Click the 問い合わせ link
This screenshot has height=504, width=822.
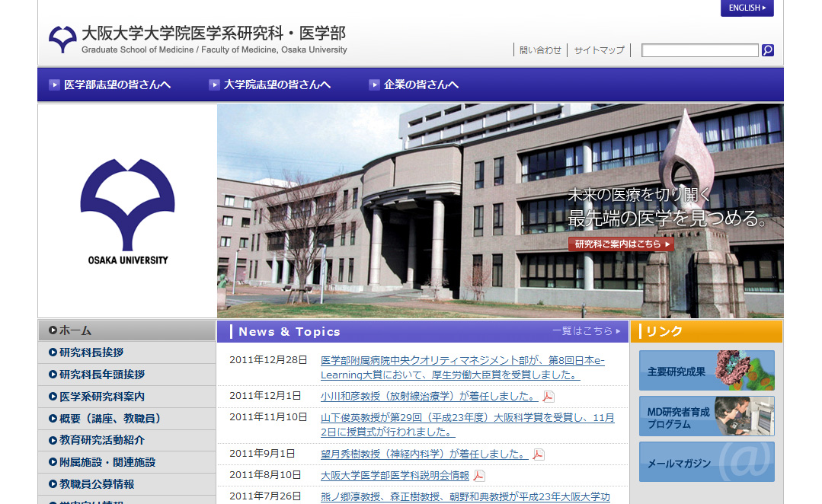(540, 50)
